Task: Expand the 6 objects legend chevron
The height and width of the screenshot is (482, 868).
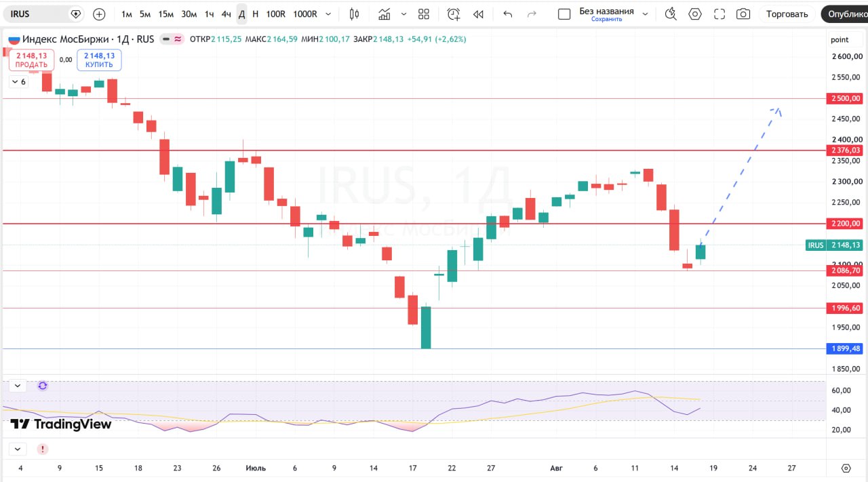Action: [18, 81]
